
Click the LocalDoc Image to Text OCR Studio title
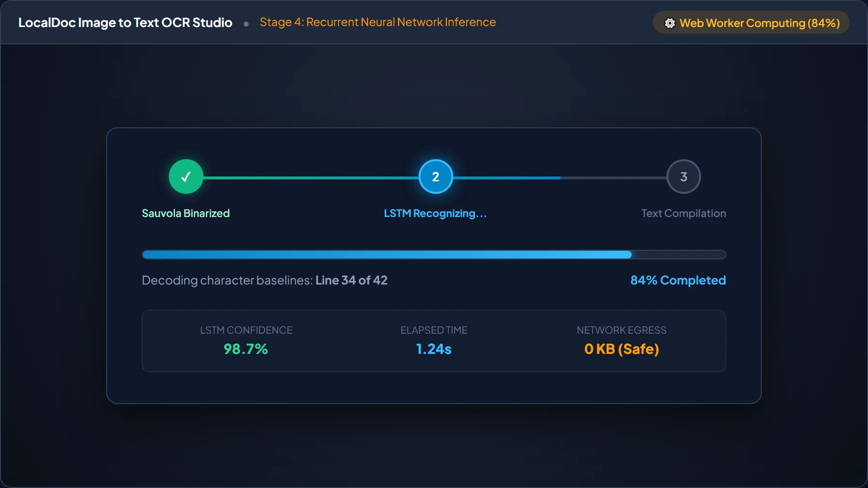pyautogui.click(x=125, y=23)
